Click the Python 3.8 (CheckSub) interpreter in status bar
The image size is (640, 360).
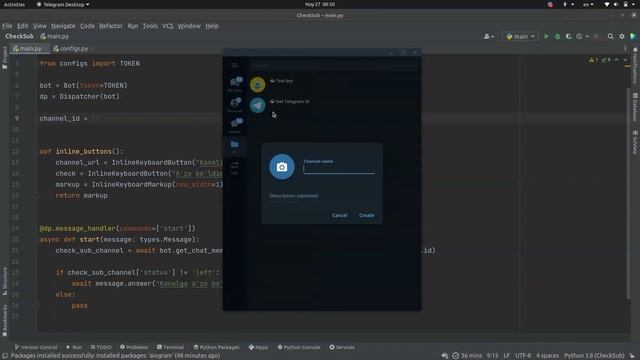tap(594, 356)
